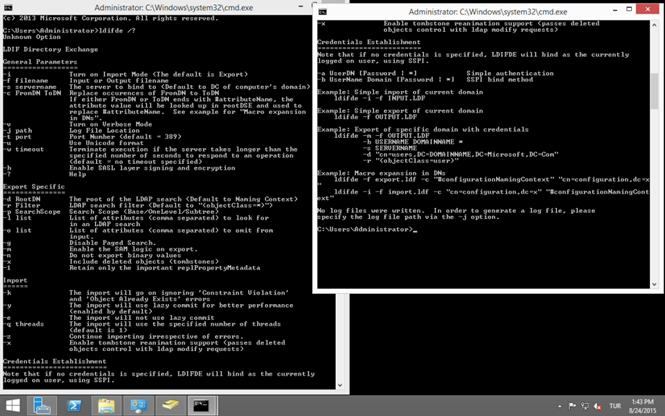Click the muted volume tray icon

tap(598, 406)
